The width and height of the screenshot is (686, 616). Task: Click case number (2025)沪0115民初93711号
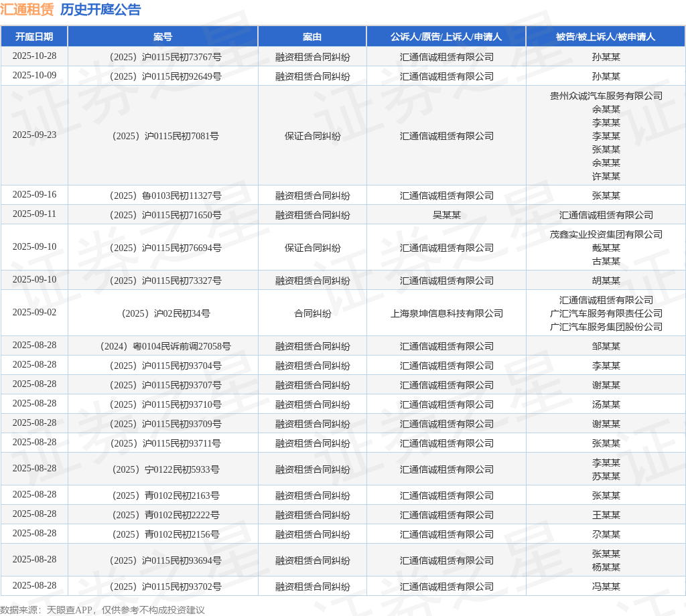point(165,443)
